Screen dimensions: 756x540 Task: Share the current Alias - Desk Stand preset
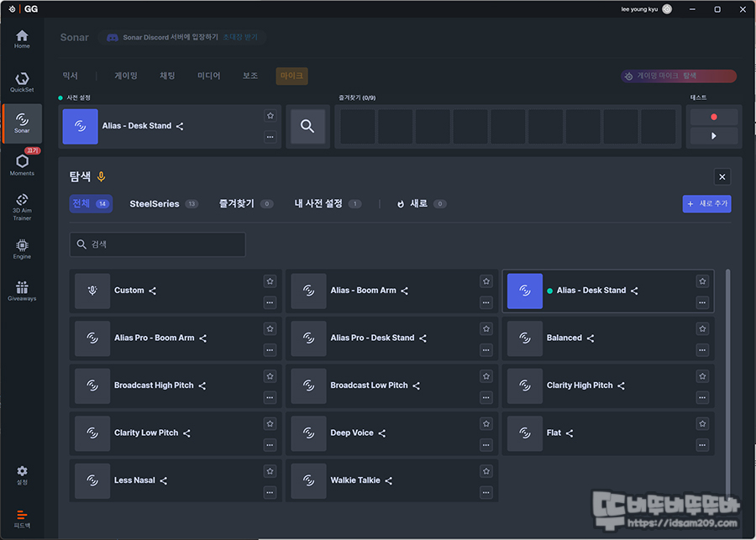[x=180, y=126]
